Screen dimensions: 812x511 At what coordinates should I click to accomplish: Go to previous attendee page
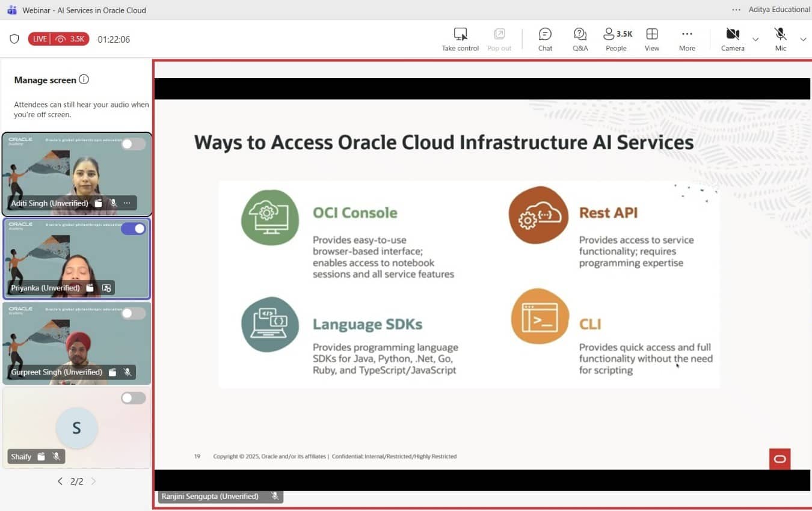tap(60, 481)
